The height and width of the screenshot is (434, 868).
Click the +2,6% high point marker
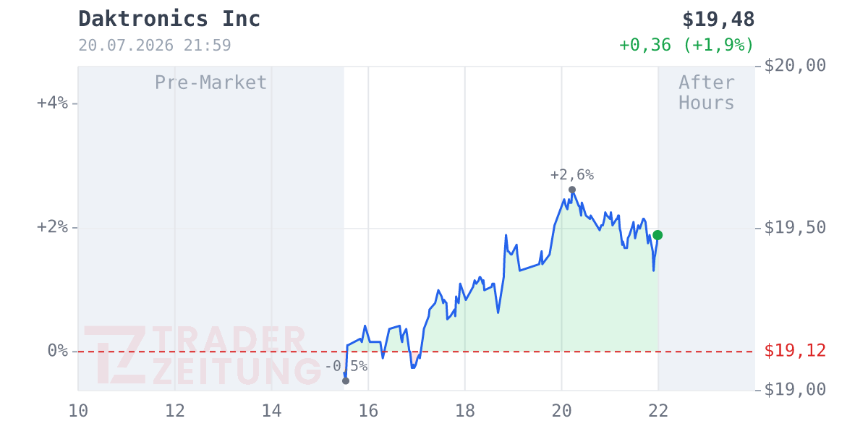(572, 190)
